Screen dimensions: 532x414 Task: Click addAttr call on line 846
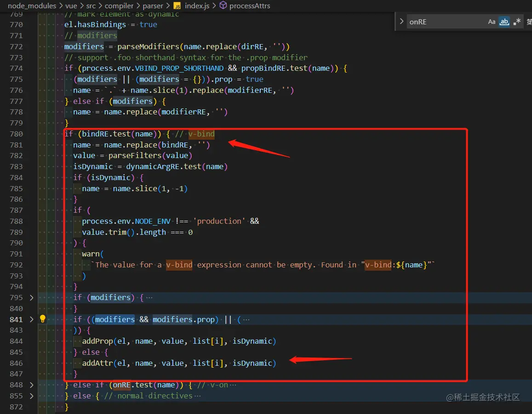tap(97, 363)
